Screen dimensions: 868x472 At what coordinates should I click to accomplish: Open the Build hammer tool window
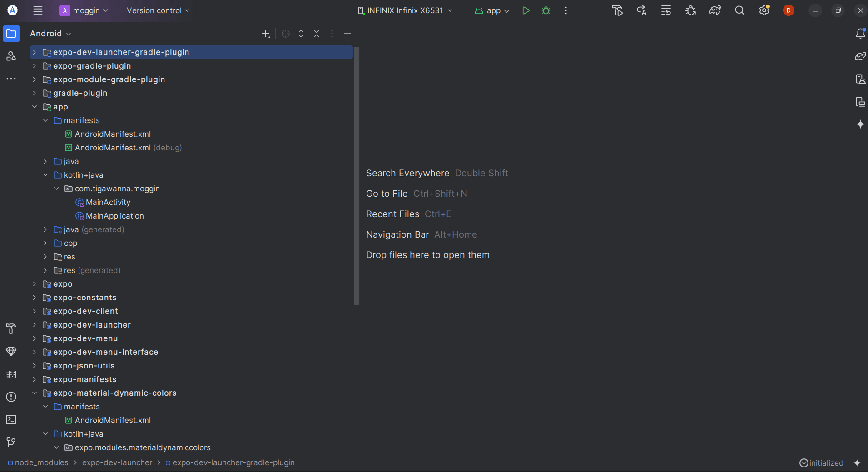[x=11, y=328]
